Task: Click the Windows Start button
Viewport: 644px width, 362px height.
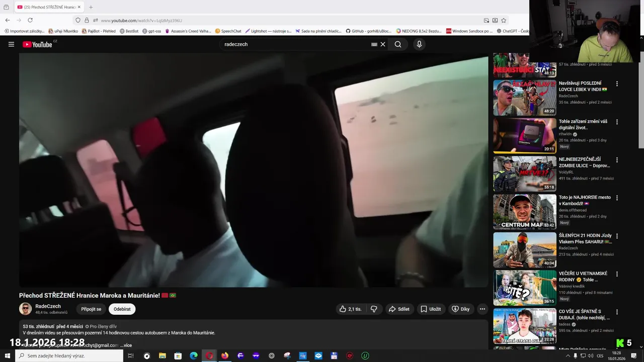Action: click(7, 355)
